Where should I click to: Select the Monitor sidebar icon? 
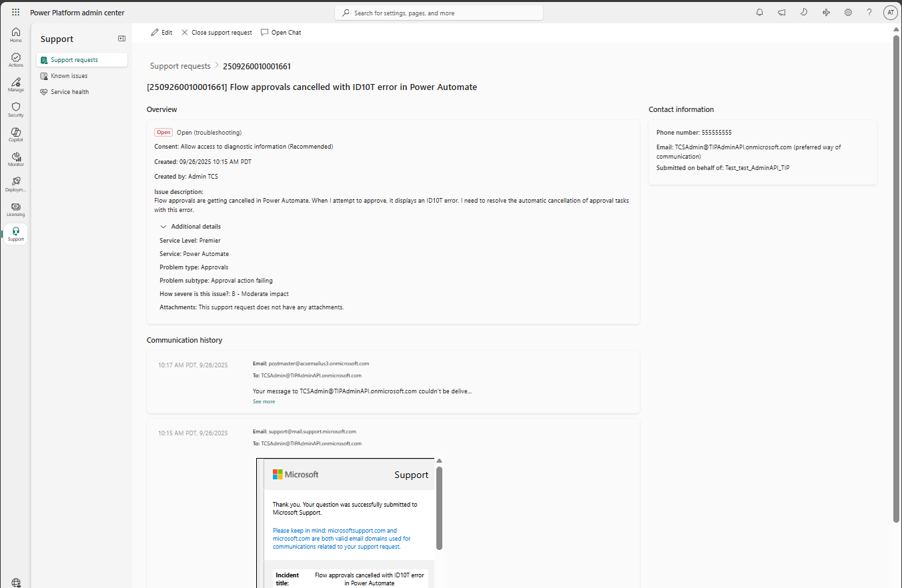[x=15, y=159]
